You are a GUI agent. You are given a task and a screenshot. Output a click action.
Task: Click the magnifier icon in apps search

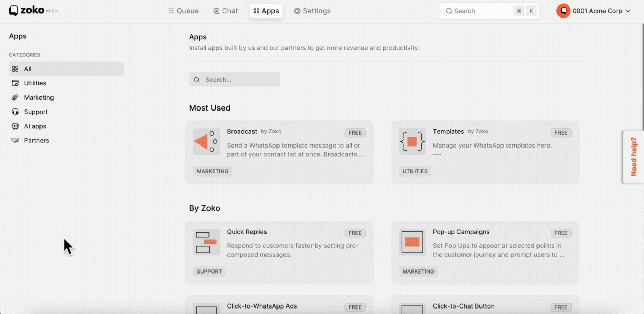click(196, 80)
